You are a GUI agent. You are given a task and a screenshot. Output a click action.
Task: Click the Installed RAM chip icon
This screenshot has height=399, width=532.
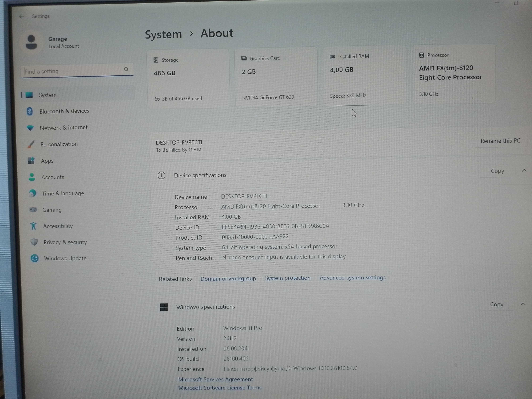[x=332, y=57]
